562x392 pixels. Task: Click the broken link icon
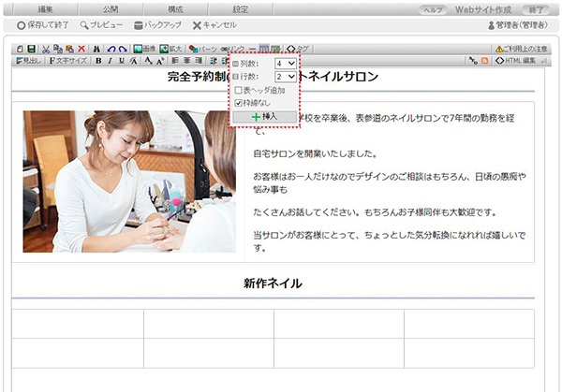coord(473,61)
